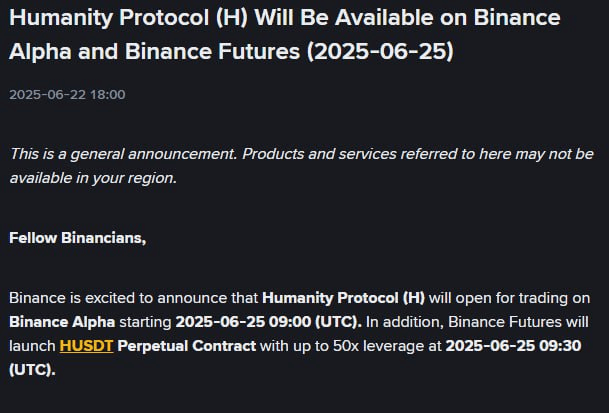Click the announcement headline about Humanity Protocol
This screenshot has height=413, width=609.
(x=285, y=34)
